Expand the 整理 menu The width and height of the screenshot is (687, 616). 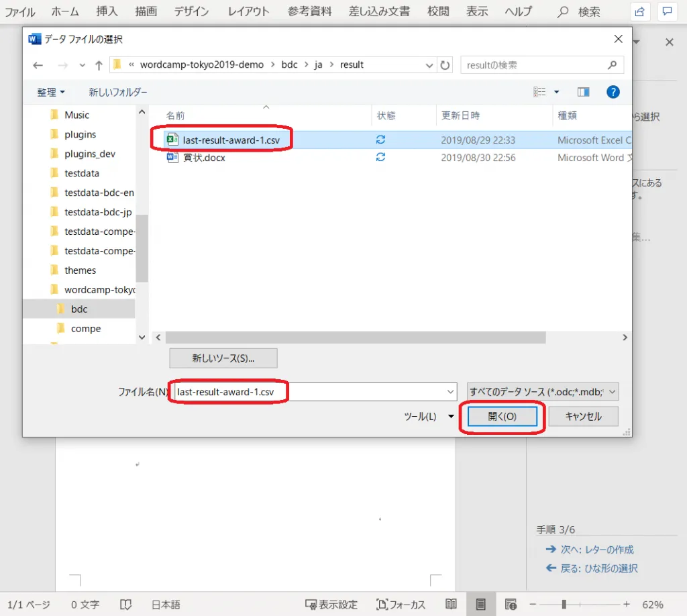(x=51, y=92)
